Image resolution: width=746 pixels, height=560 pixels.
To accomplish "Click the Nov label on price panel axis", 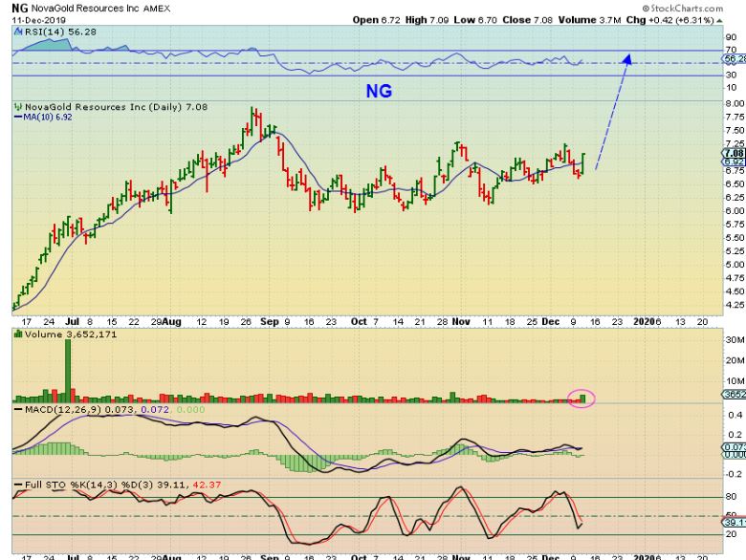I will coord(461,322).
